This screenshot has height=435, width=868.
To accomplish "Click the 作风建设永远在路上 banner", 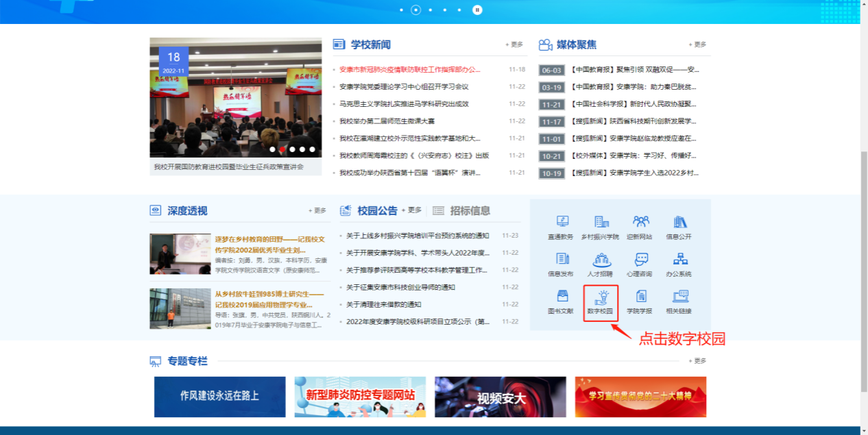I will pos(219,396).
